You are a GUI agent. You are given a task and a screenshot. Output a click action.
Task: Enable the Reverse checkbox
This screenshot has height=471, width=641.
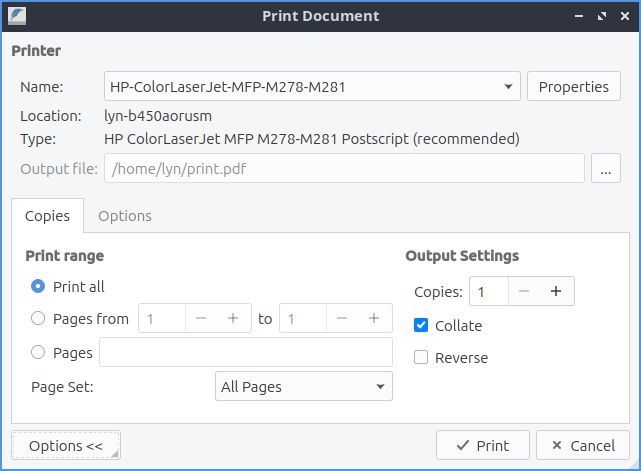pyautogui.click(x=421, y=357)
